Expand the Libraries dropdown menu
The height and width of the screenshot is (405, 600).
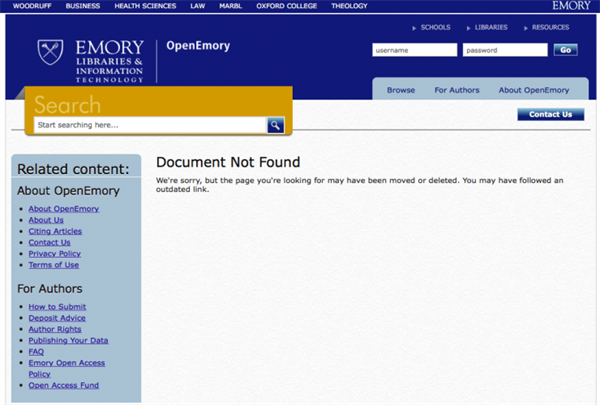[487, 28]
